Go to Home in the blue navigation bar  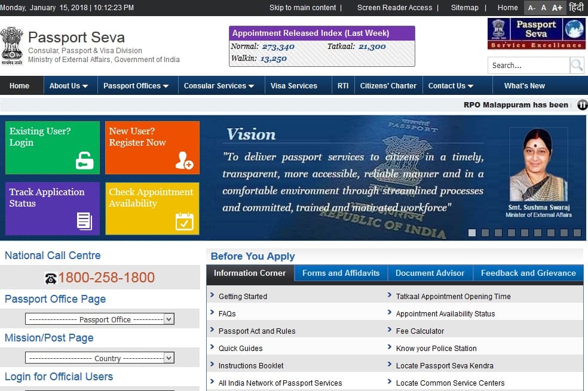point(20,86)
